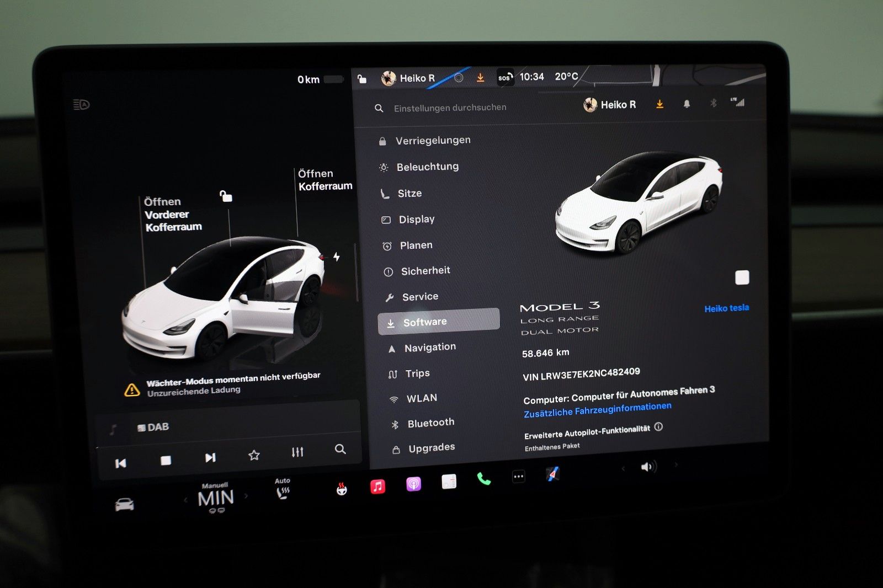
Task: Toggle the Auto seat heater icon
Action: (x=283, y=489)
